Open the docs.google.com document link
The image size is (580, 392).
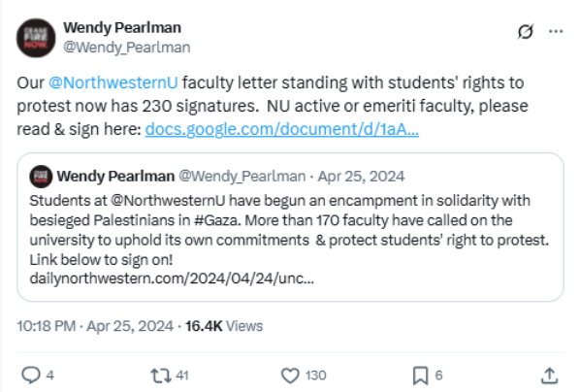click(x=282, y=129)
